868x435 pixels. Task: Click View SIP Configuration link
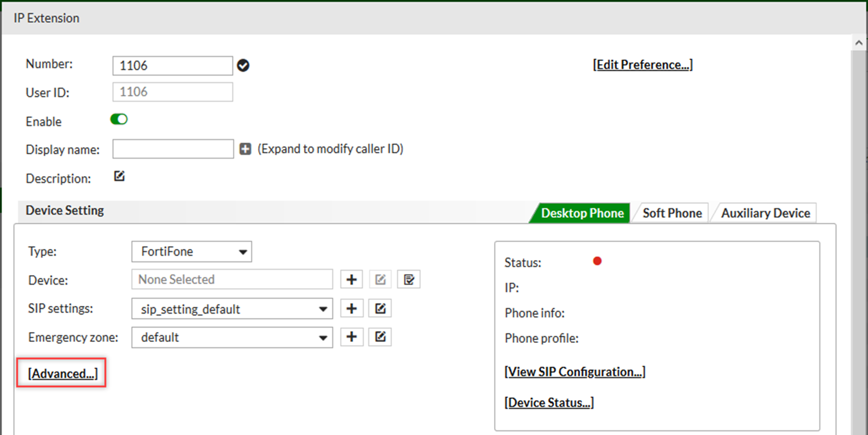[x=574, y=372]
